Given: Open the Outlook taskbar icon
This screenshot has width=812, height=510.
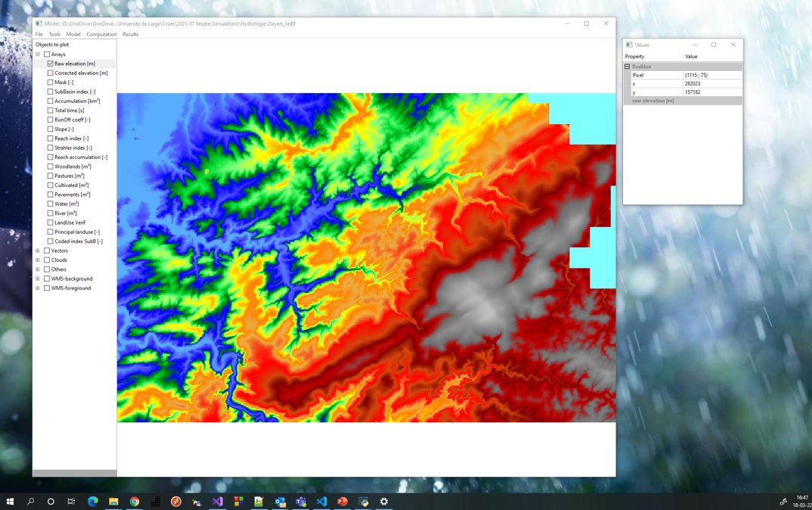Looking at the screenshot, I should [x=280, y=501].
